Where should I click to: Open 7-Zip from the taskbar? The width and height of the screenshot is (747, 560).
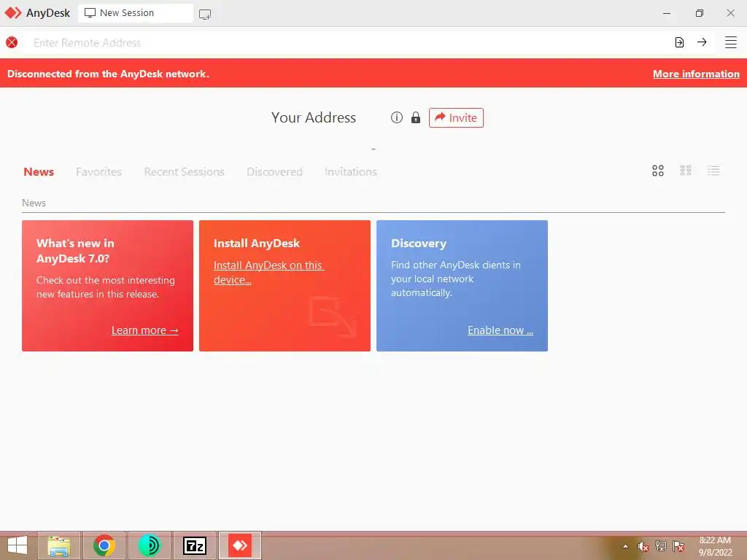click(195, 545)
